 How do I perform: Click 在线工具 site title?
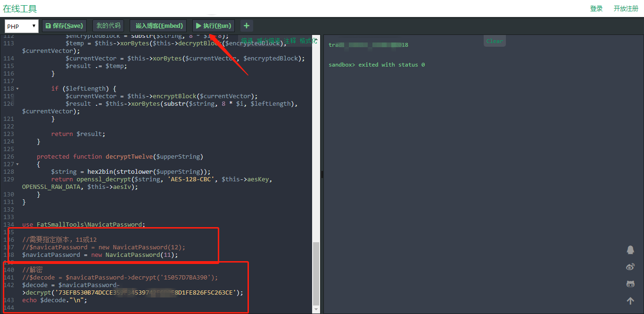coord(20,8)
